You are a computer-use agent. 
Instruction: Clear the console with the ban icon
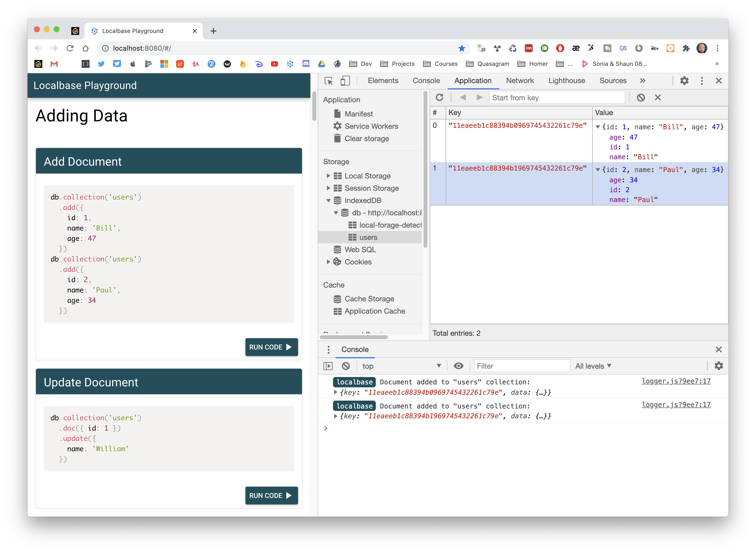point(346,366)
